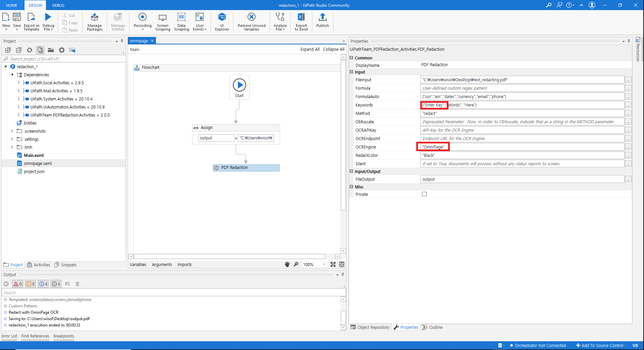Open Keywords ellipsis editor button
This screenshot has height=350, width=644.
tap(628, 105)
